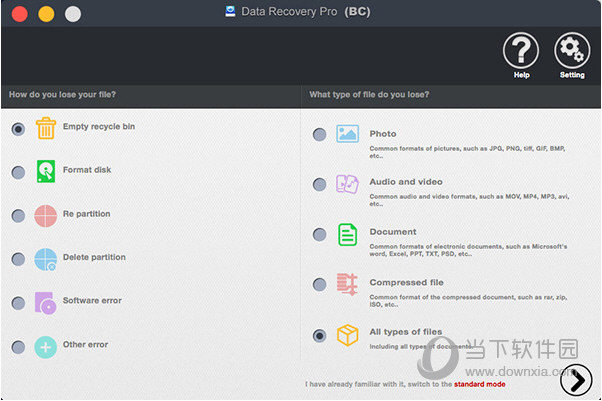Minimize the window with the yellow button
Viewport: 602px width, 401px height.
pos(46,14)
